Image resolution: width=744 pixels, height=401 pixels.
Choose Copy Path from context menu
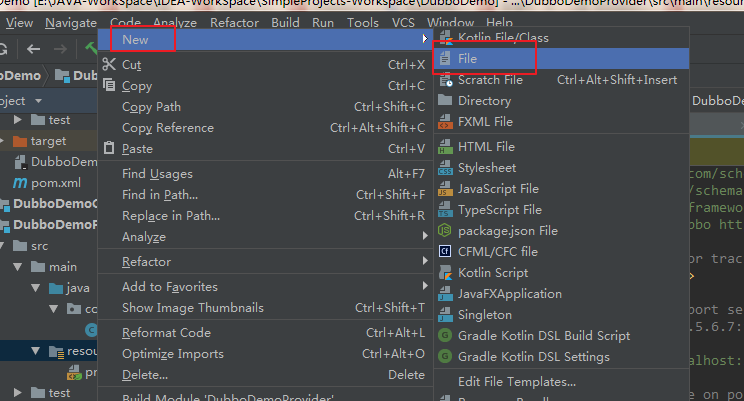(266, 107)
